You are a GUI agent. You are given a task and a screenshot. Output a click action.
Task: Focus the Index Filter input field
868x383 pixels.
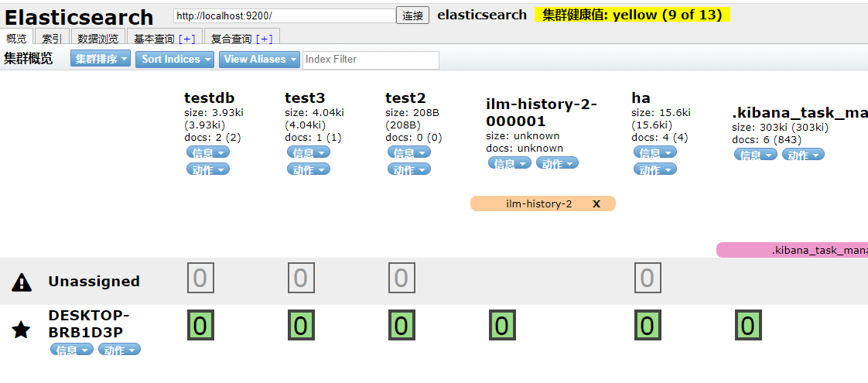click(x=371, y=60)
